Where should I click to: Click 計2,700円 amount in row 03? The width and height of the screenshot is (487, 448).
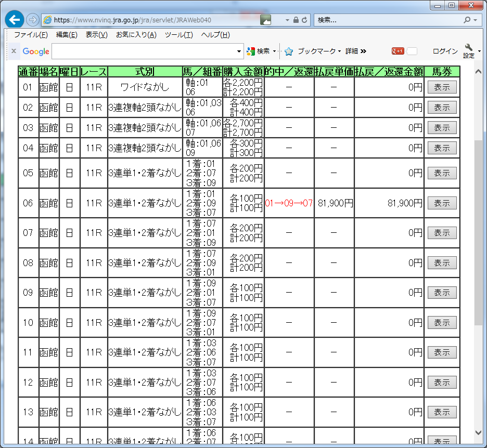click(x=243, y=133)
